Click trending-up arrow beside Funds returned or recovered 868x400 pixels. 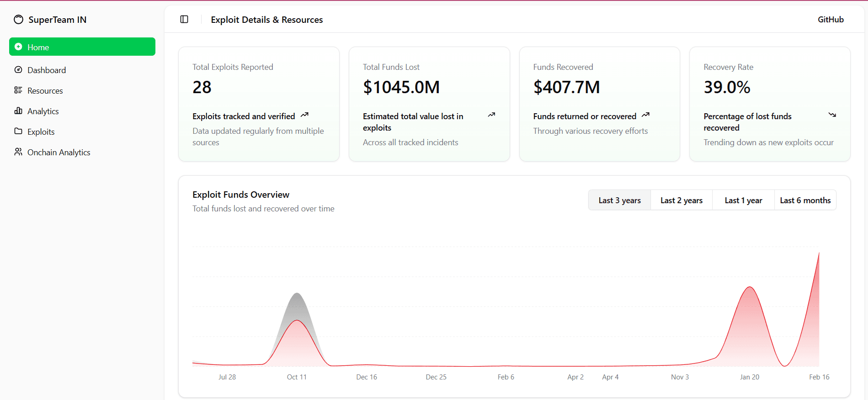(645, 115)
